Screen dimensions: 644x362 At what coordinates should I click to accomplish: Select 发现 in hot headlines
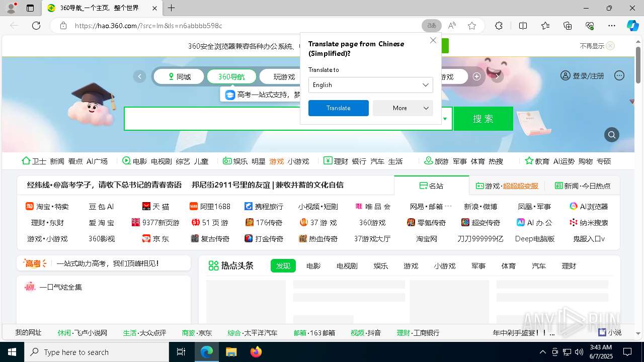[283, 266]
